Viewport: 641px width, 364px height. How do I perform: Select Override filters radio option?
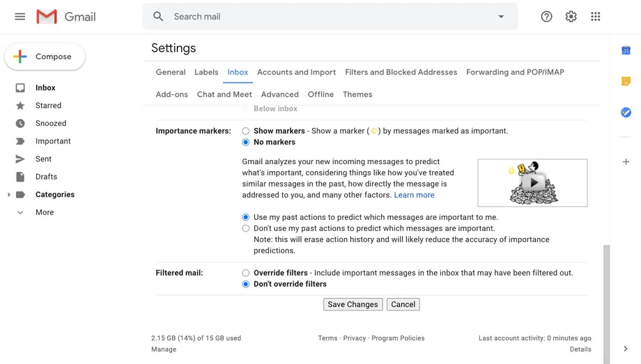point(245,273)
